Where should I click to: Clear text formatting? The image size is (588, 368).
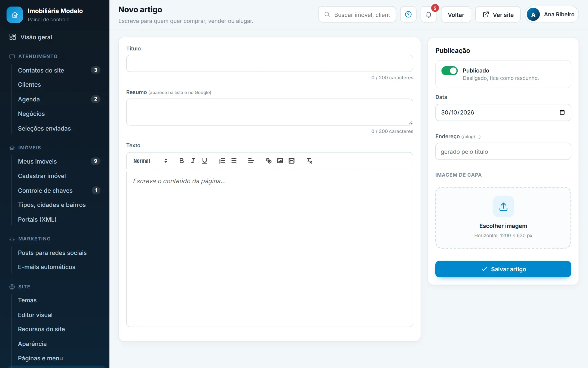309,161
